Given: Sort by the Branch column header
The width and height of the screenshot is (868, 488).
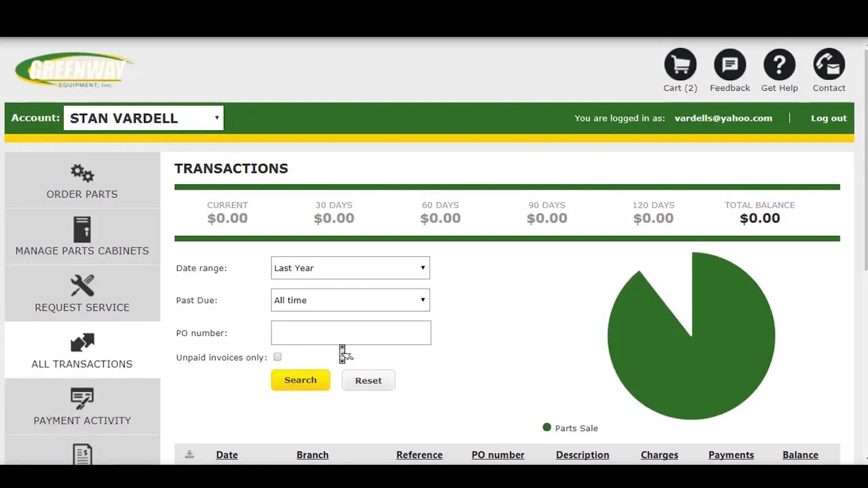Looking at the screenshot, I should point(313,455).
